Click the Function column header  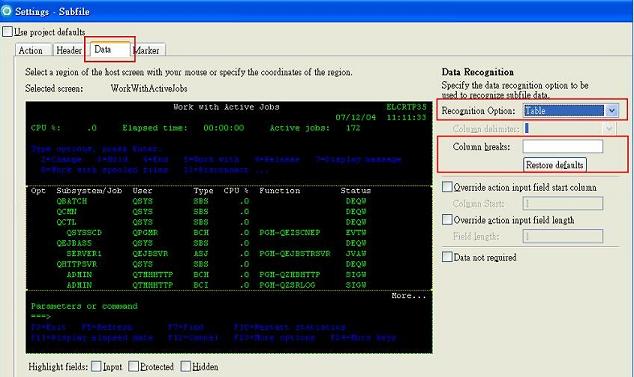279,191
